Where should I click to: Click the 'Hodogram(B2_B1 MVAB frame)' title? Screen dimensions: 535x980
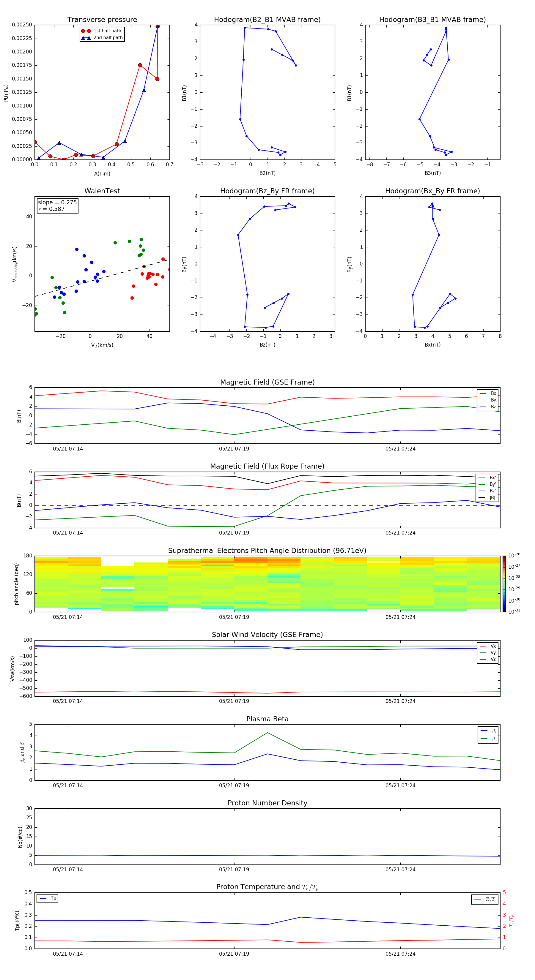click(x=267, y=20)
